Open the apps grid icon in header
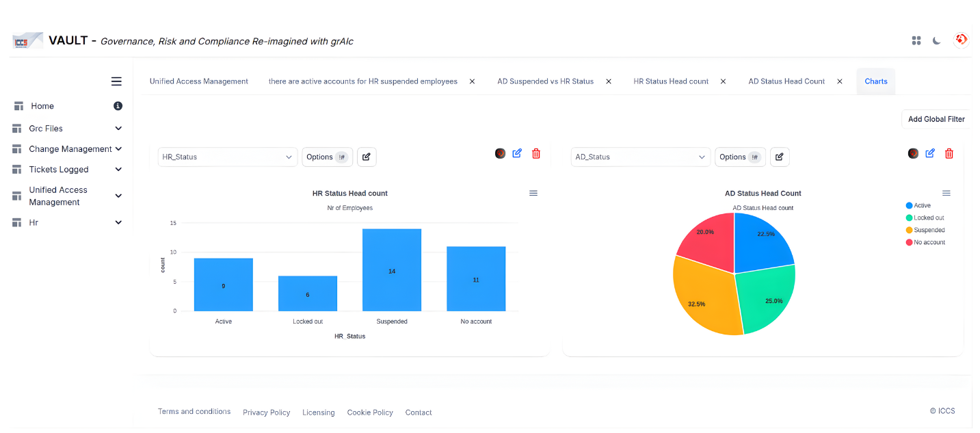This screenshot has height=433, width=980. pos(916,40)
